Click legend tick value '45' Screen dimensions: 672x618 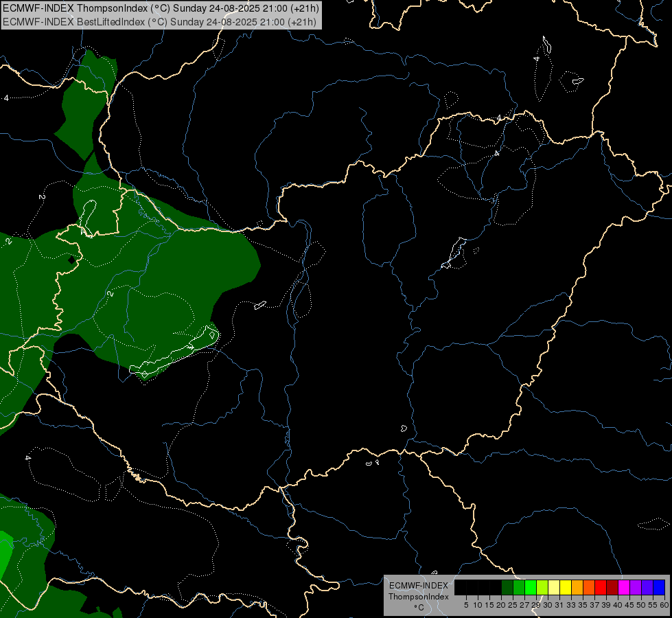click(x=629, y=605)
